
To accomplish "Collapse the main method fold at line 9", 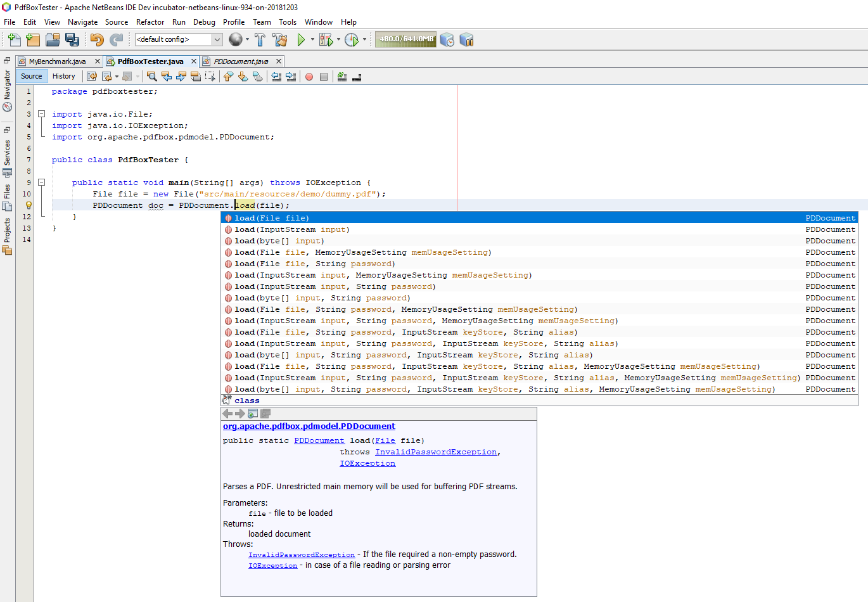I will click(41, 183).
